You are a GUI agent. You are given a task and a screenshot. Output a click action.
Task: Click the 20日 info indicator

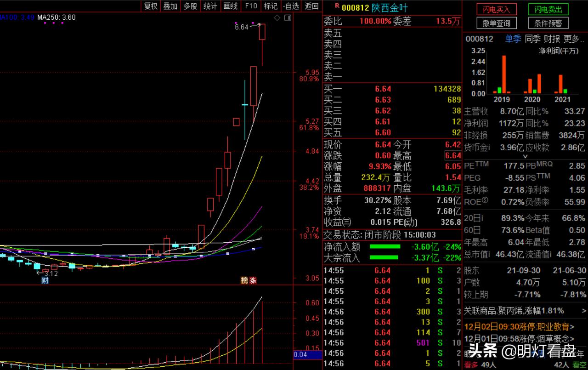coord(475,218)
